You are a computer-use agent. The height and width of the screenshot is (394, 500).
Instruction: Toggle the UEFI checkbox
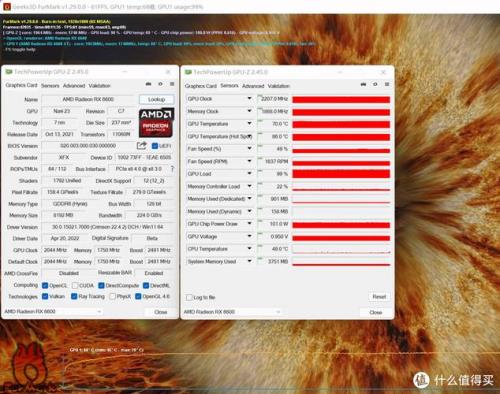point(155,146)
